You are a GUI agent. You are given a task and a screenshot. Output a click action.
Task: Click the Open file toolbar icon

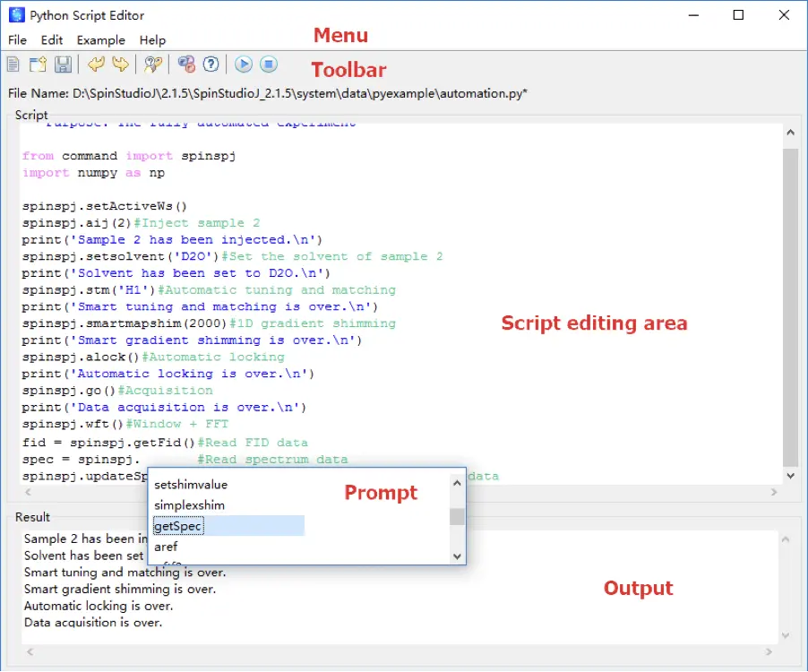click(x=38, y=64)
